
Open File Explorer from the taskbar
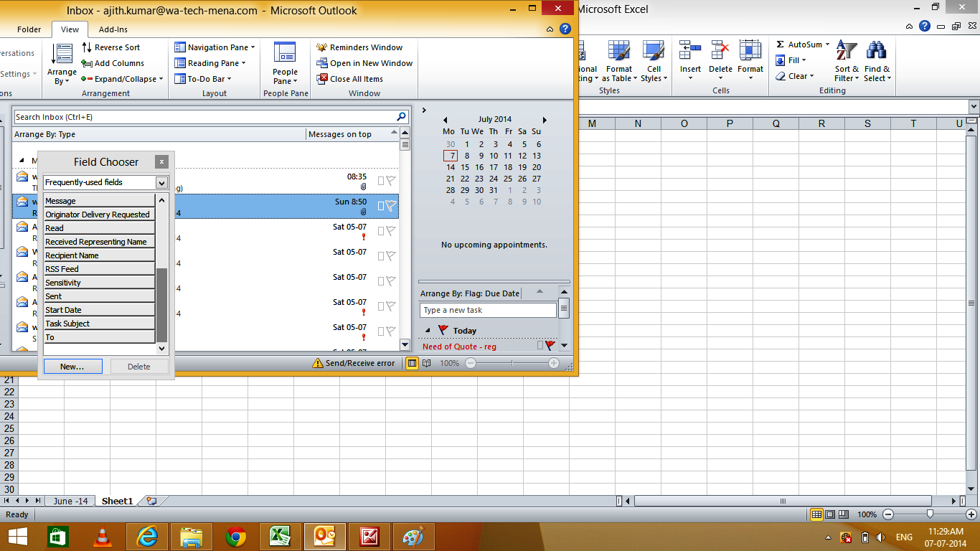click(192, 537)
